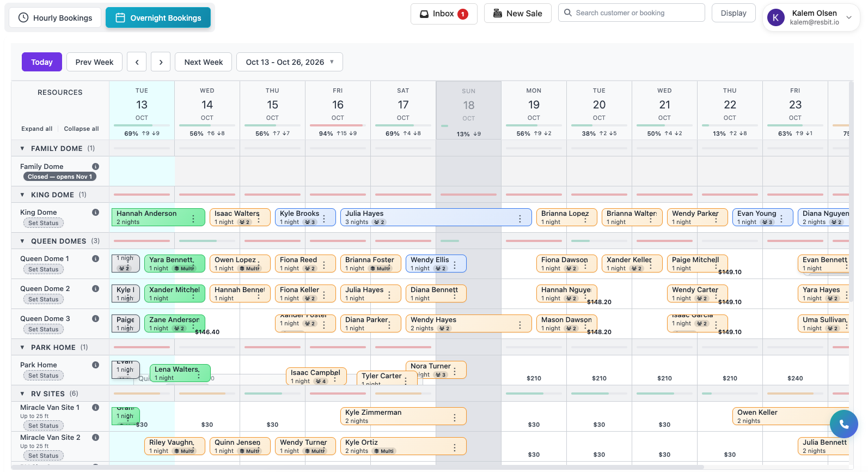
Task: Show info for Queen Dome 2
Action: tap(95, 289)
